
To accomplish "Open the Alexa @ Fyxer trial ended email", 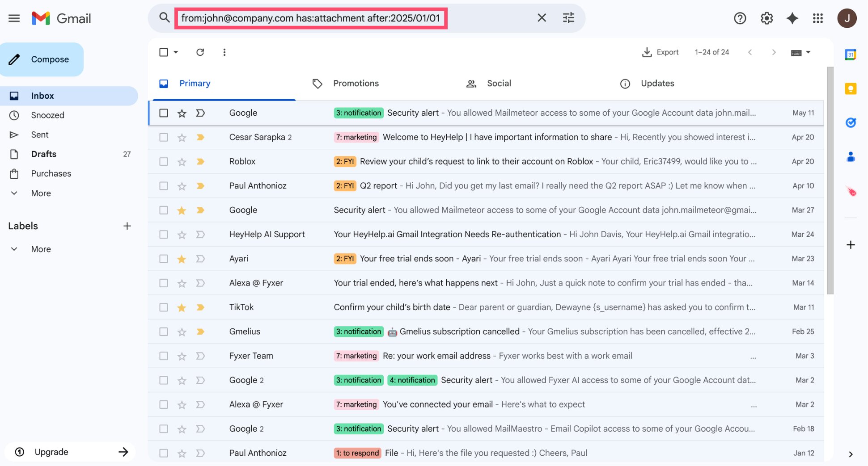I will tap(486, 283).
